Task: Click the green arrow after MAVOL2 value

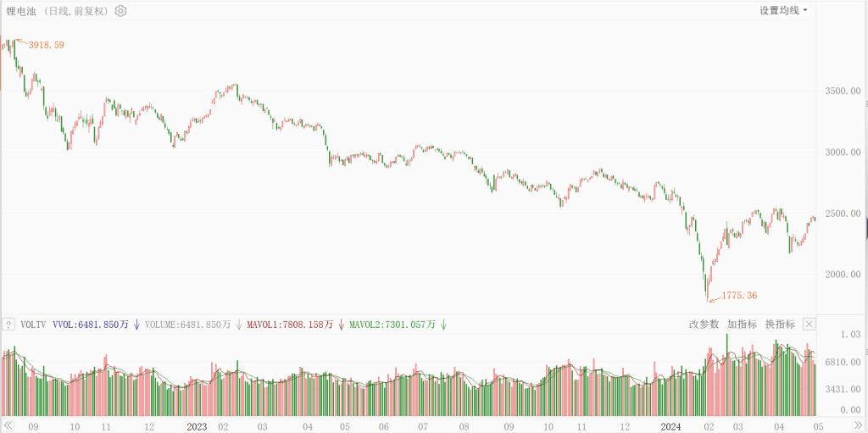Action: click(x=443, y=324)
